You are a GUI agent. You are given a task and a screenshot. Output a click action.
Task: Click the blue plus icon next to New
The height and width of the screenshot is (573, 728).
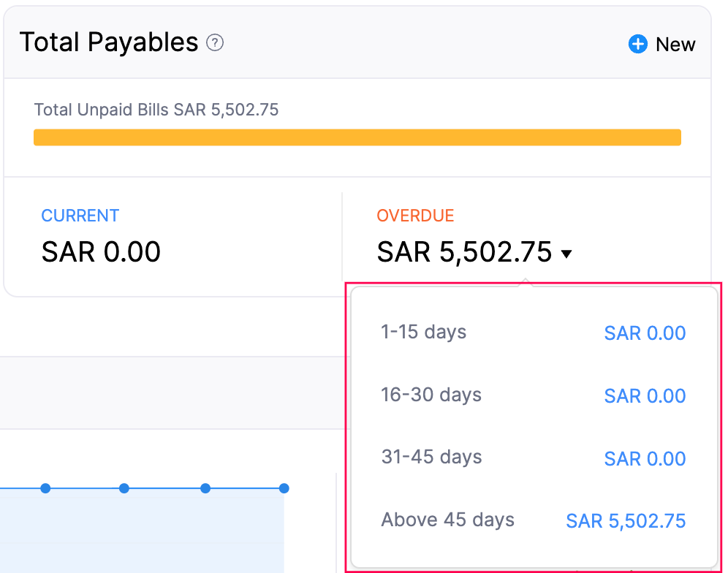pyautogui.click(x=637, y=44)
